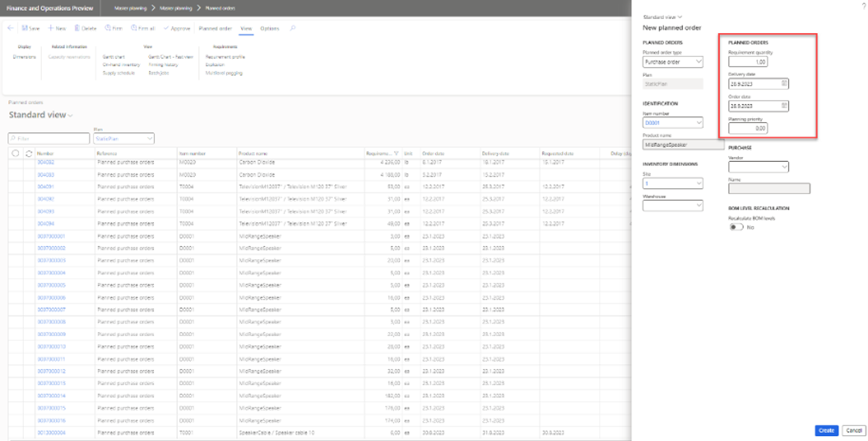Go back using the back arrow icon
This screenshot has height=441, width=868.
coord(11,28)
